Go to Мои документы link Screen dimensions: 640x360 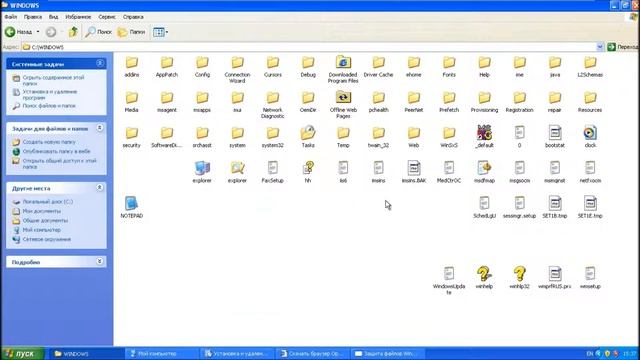[42, 211]
